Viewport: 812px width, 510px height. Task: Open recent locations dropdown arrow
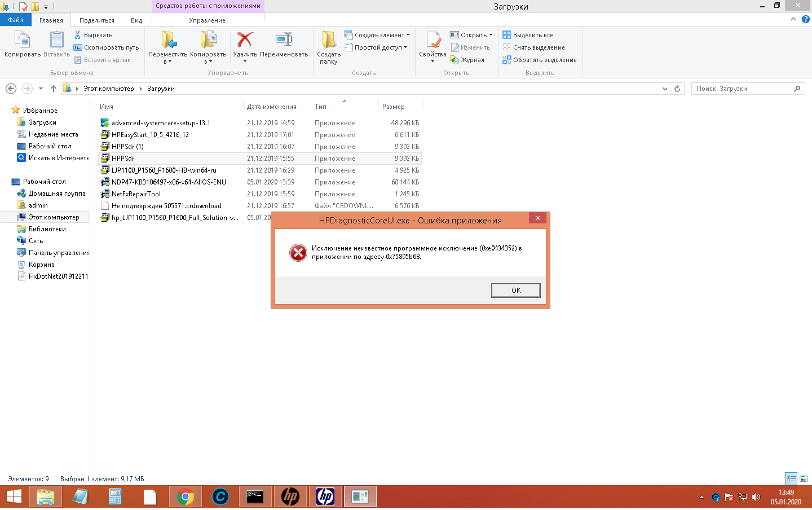[x=41, y=89]
